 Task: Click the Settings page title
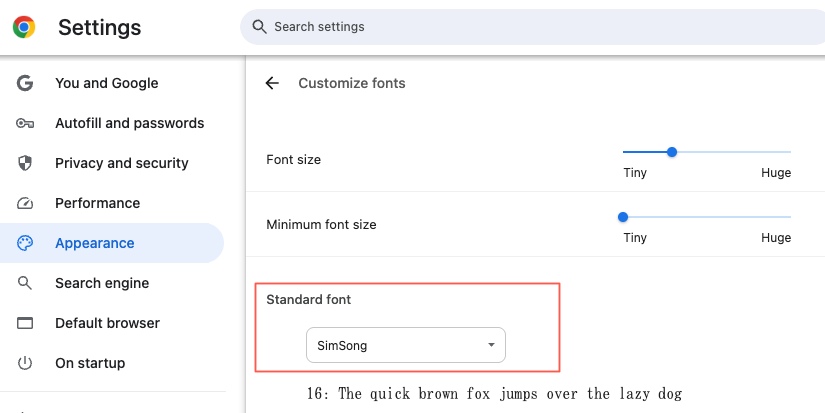[99, 27]
